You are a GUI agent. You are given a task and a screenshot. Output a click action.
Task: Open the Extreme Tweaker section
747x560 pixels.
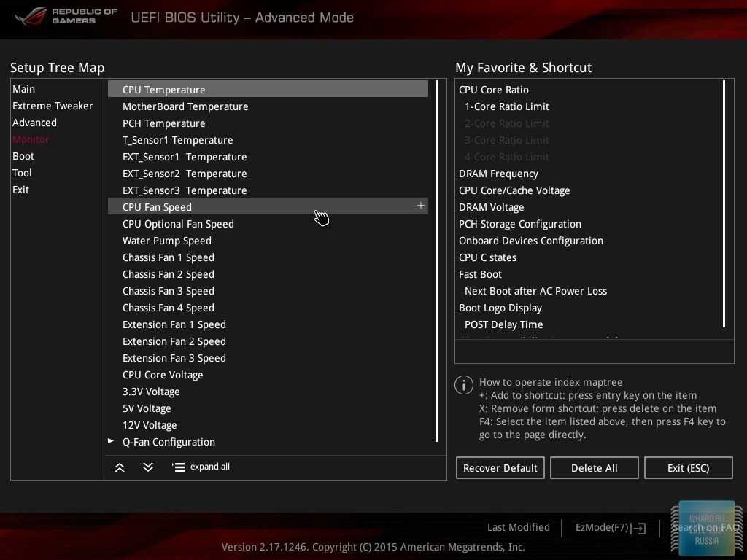coord(53,106)
